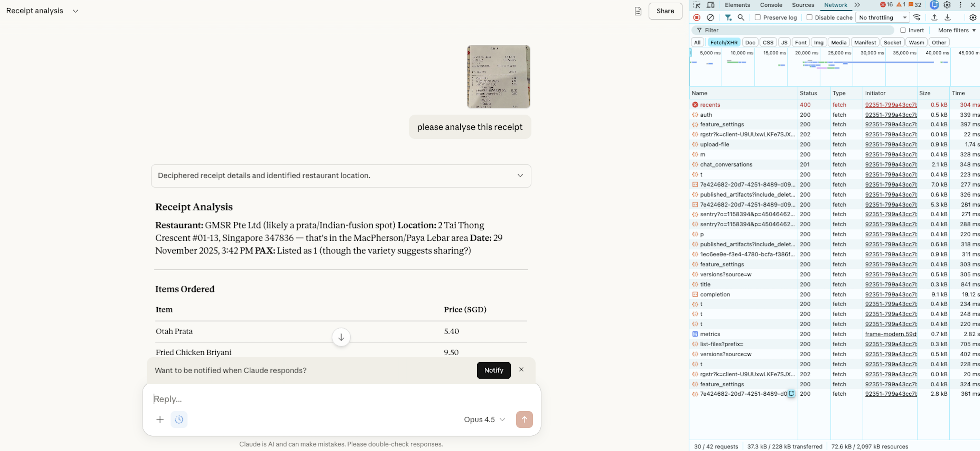Open the network search

[x=741, y=17]
